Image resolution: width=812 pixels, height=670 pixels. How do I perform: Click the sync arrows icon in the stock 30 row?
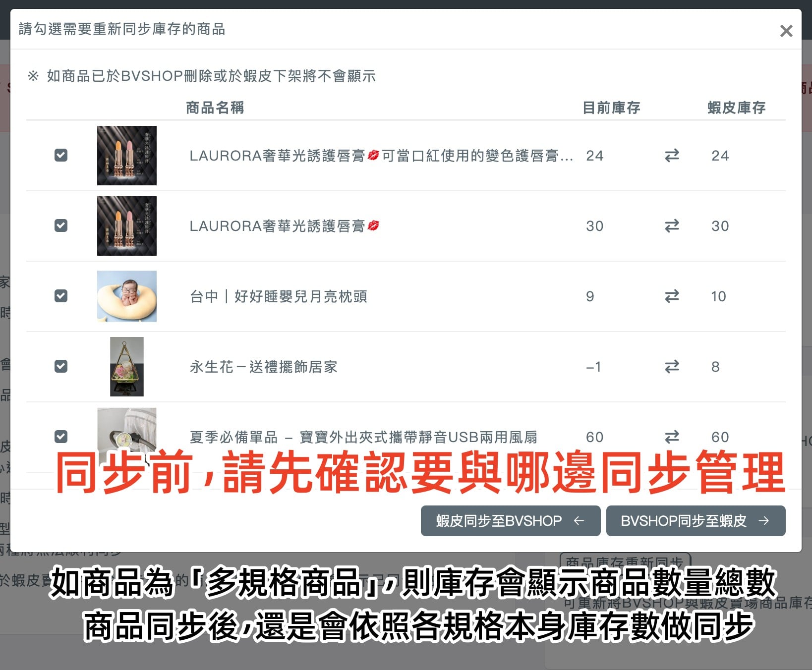point(672,226)
